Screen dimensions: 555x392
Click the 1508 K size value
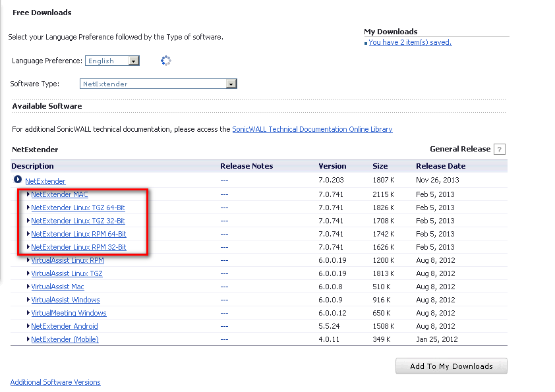(384, 326)
